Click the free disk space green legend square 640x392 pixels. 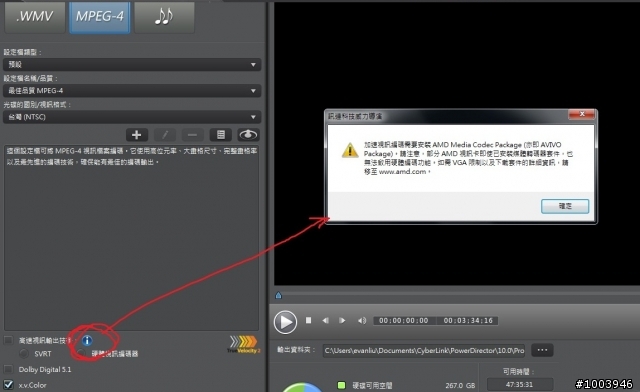tap(342, 385)
